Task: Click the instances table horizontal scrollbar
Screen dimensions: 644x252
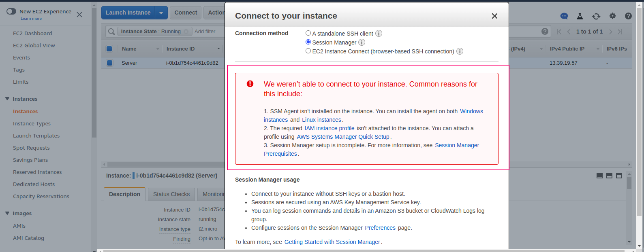Action: pos(165,164)
